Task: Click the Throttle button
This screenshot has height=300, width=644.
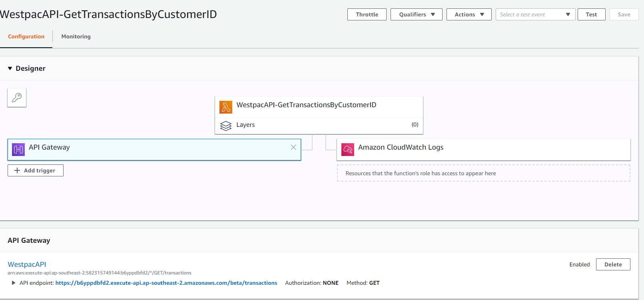Action: [x=367, y=14]
